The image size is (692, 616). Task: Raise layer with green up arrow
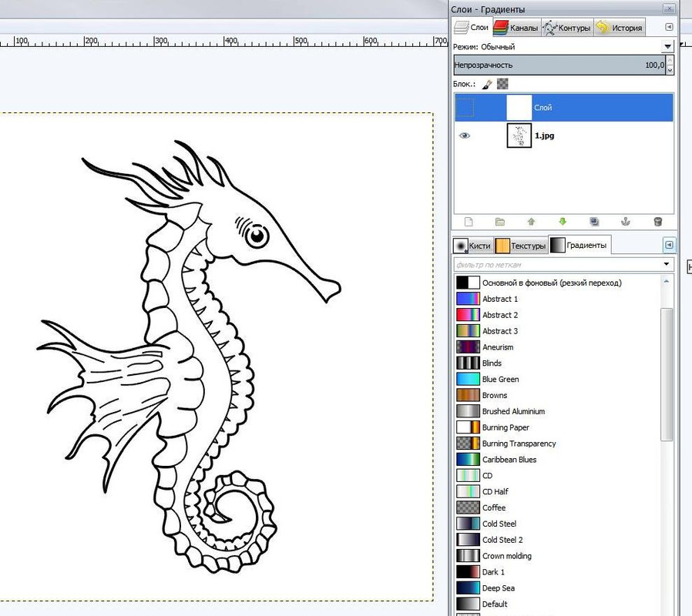click(532, 221)
